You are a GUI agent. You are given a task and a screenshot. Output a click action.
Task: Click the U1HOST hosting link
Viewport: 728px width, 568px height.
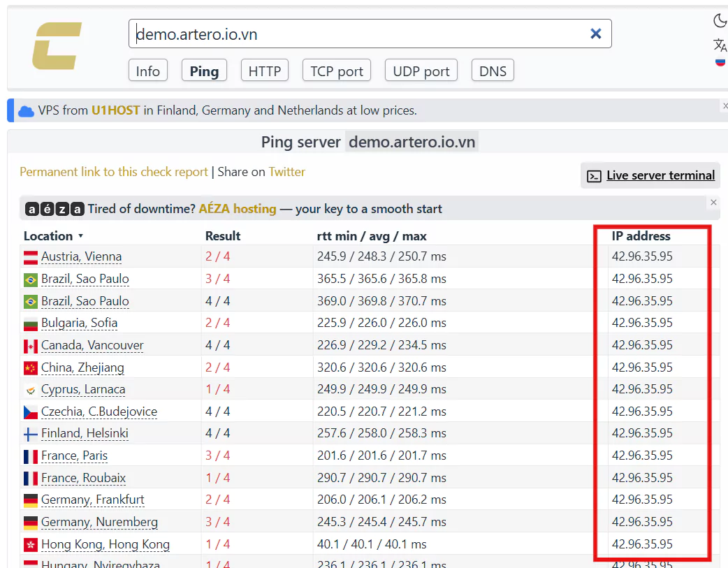[x=115, y=110]
